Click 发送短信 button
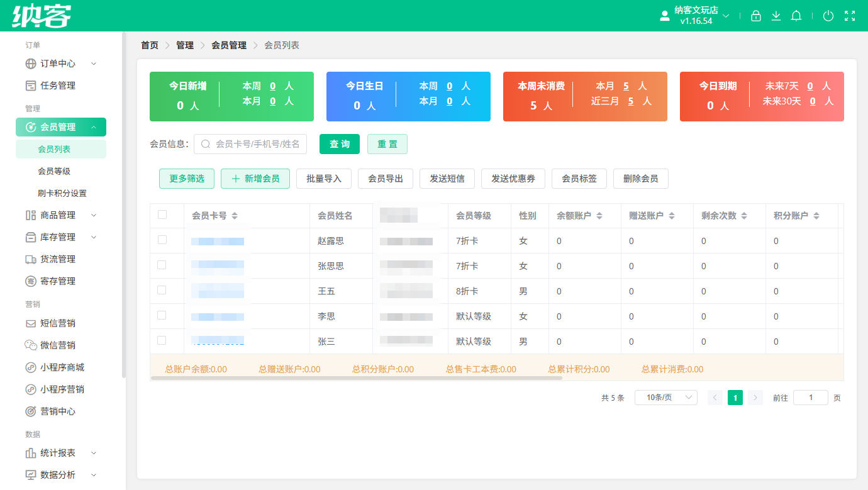This screenshot has width=868, height=490. (x=447, y=179)
